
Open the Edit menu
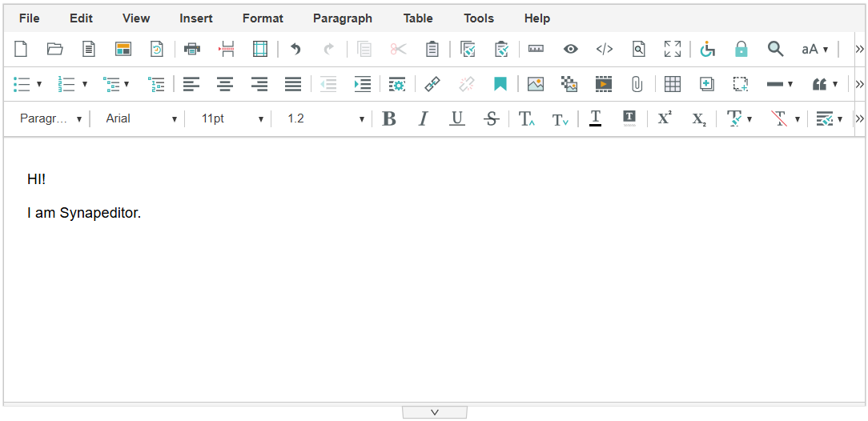pos(81,18)
